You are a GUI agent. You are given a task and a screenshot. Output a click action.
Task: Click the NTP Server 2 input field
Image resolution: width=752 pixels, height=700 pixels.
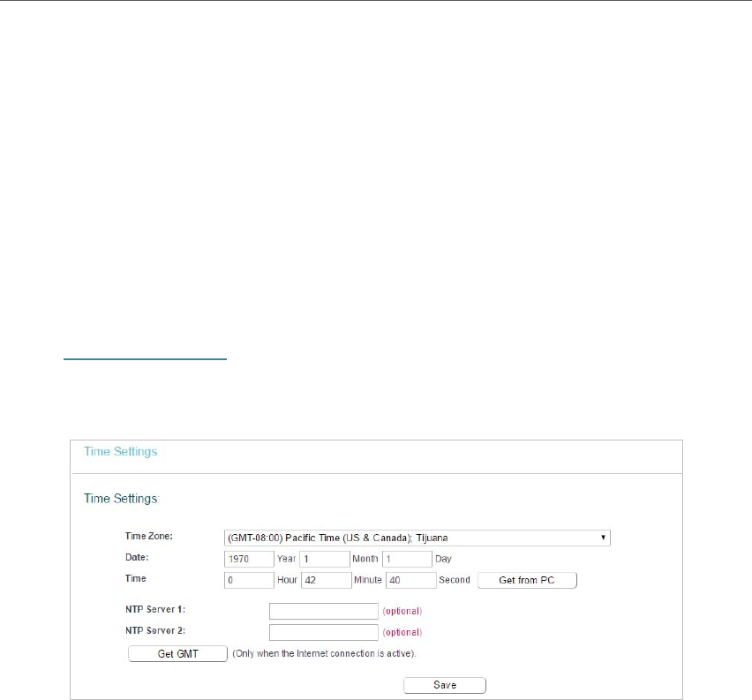tap(324, 632)
